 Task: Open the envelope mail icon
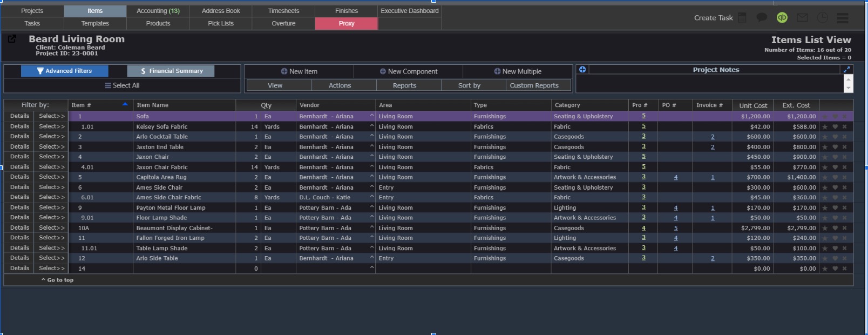802,18
